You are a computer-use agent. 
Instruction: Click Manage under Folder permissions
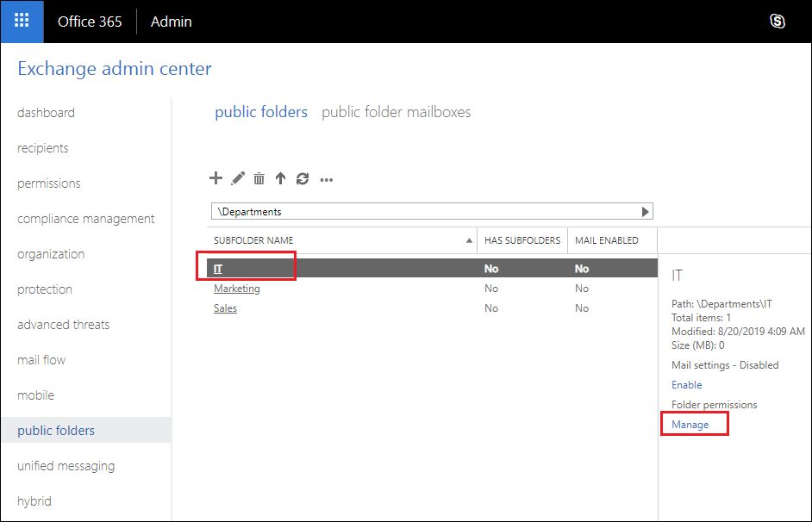[x=690, y=425]
